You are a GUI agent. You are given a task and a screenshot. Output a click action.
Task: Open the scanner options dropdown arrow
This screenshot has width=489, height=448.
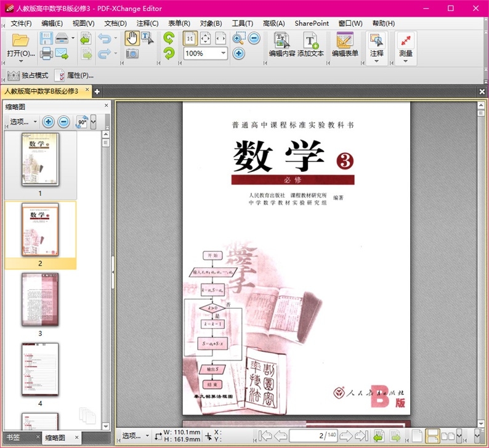[73, 38]
